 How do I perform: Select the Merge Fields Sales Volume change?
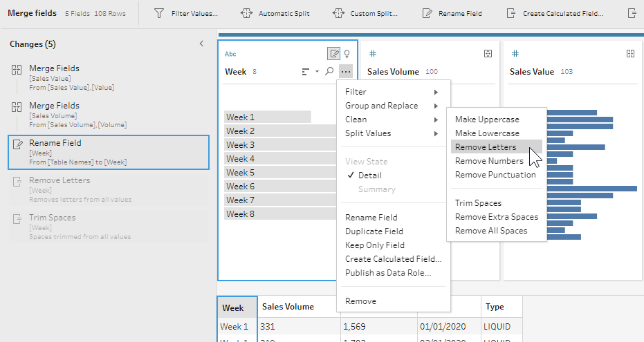tap(109, 115)
